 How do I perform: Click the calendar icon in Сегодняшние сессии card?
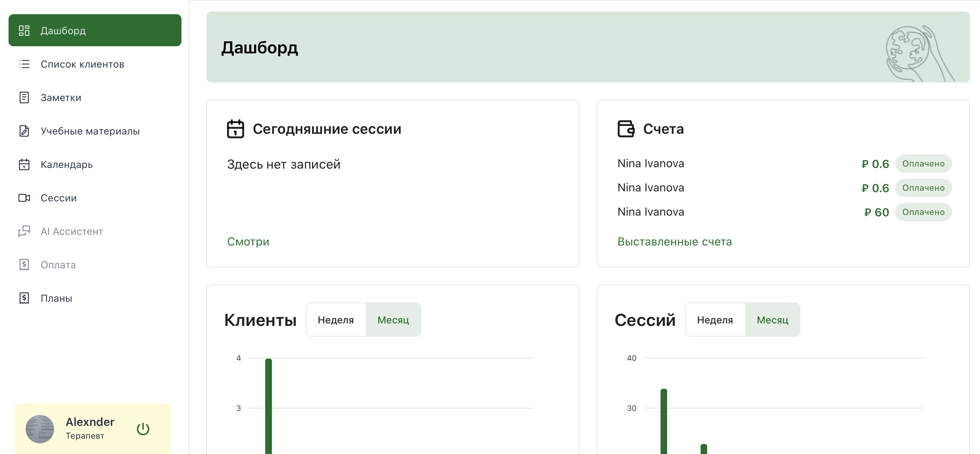point(236,129)
